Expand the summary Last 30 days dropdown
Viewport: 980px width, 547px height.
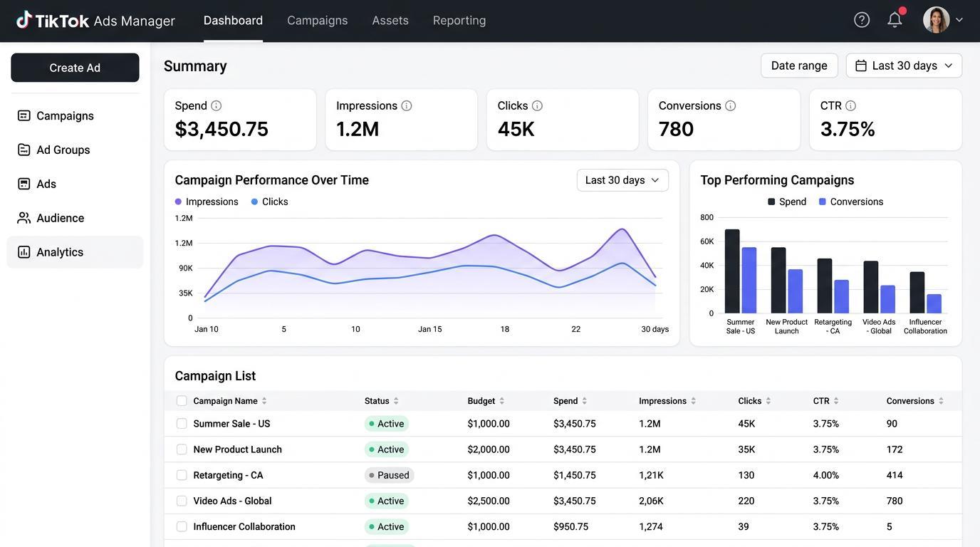point(904,66)
